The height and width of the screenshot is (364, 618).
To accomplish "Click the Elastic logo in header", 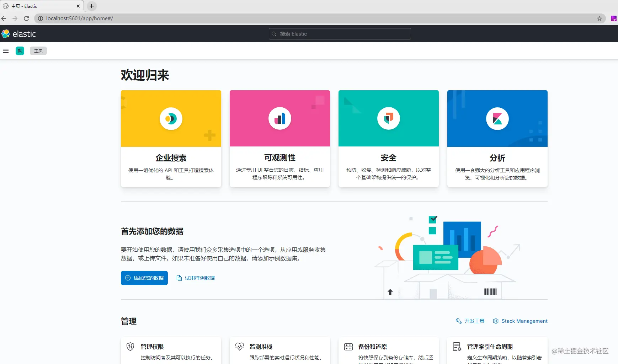I will pos(19,34).
